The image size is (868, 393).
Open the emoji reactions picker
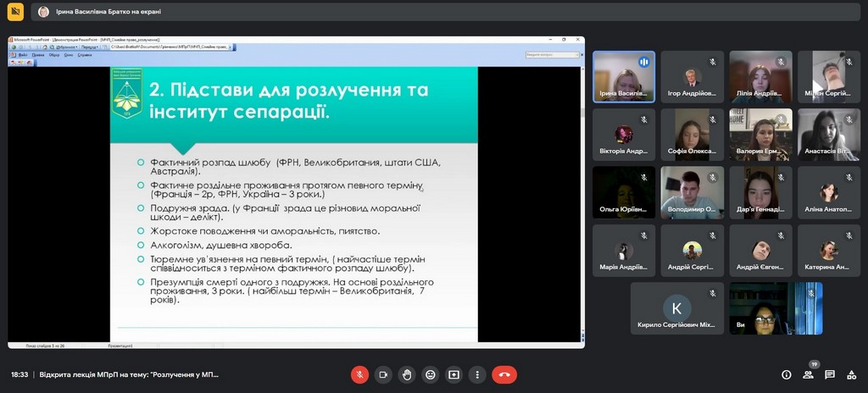pyautogui.click(x=431, y=374)
